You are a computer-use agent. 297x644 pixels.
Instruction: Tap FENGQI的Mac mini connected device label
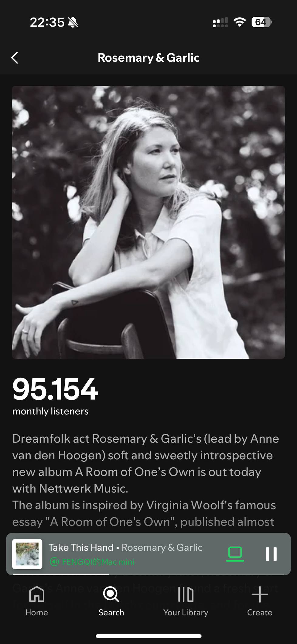(x=98, y=562)
